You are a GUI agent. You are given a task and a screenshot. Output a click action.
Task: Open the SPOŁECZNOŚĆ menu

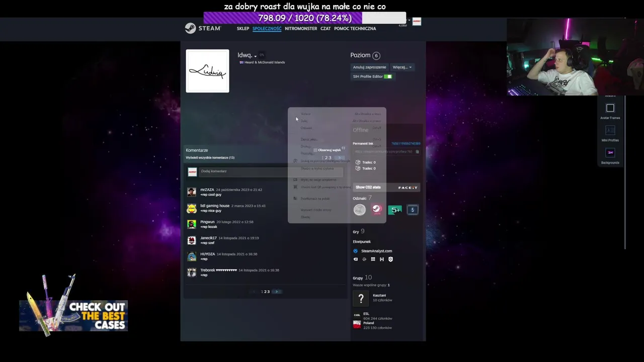click(x=267, y=29)
